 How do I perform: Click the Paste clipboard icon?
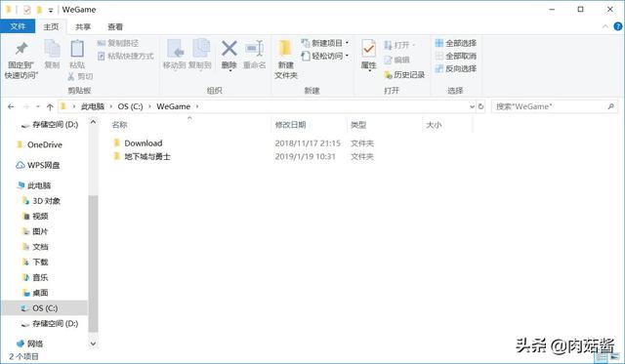77,49
